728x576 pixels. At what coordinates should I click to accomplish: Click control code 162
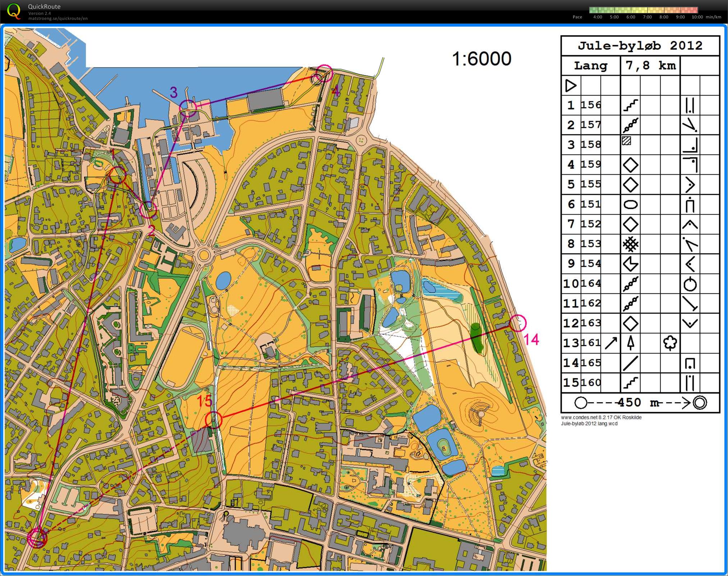click(x=591, y=303)
